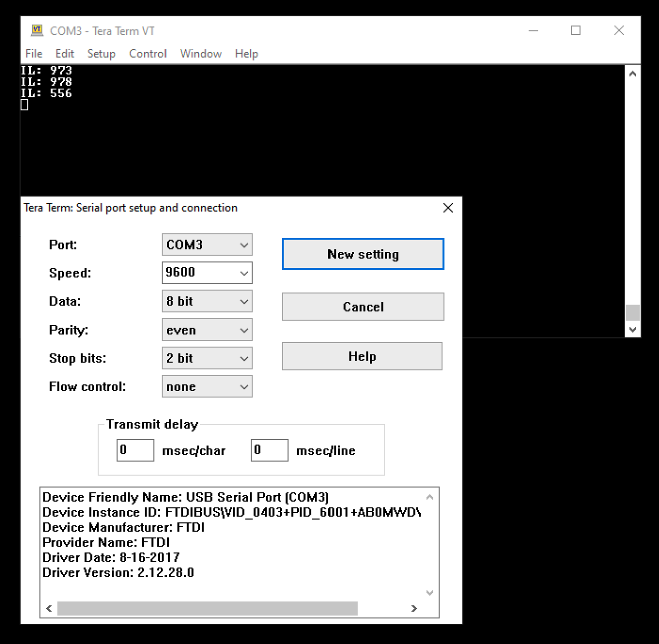
Task: Close the Tera Term VT window
Action: [619, 30]
